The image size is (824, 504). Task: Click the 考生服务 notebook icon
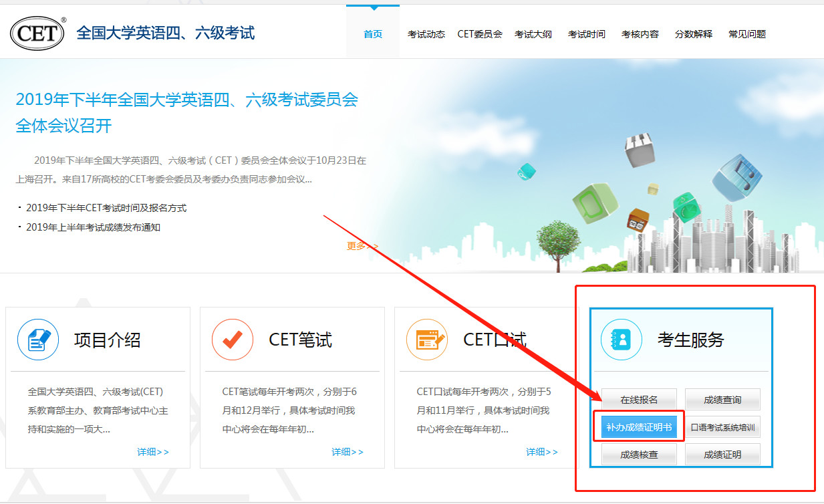pyautogui.click(x=622, y=340)
